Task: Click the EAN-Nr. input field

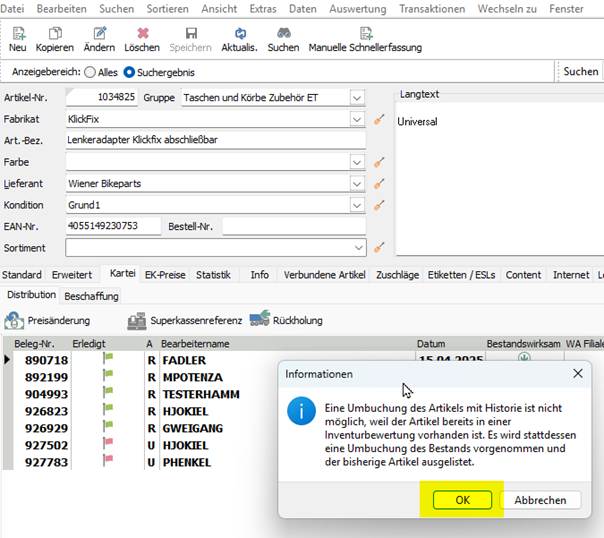Action: (112, 226)
